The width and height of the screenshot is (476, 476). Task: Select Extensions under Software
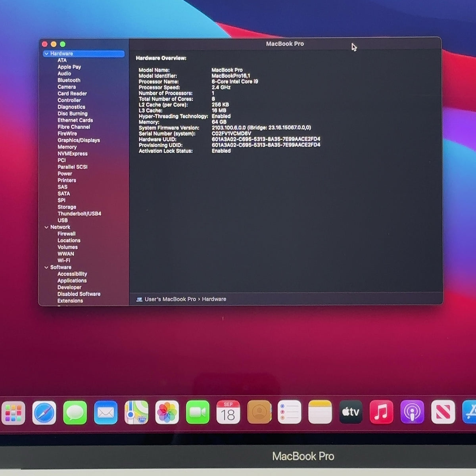(70, 301)
